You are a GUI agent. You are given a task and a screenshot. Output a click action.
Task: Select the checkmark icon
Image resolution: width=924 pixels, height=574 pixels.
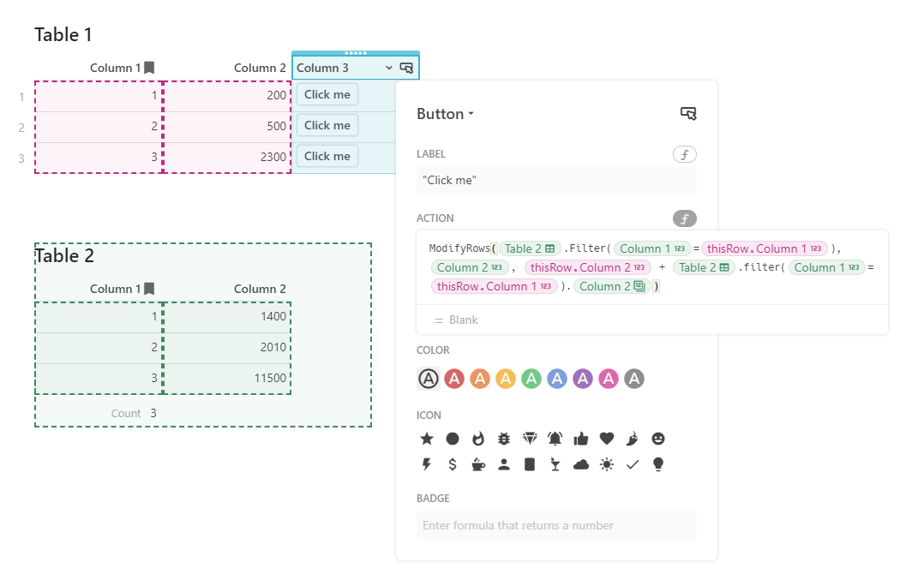point(633,464)
